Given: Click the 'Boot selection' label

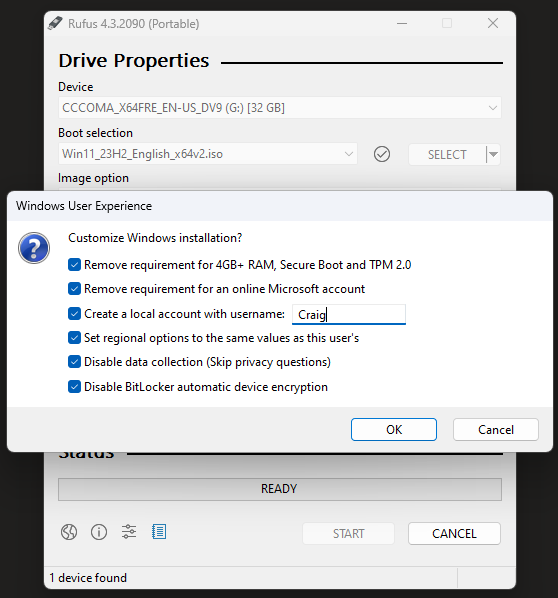Looking at the screenshot, I should point(95,133).
